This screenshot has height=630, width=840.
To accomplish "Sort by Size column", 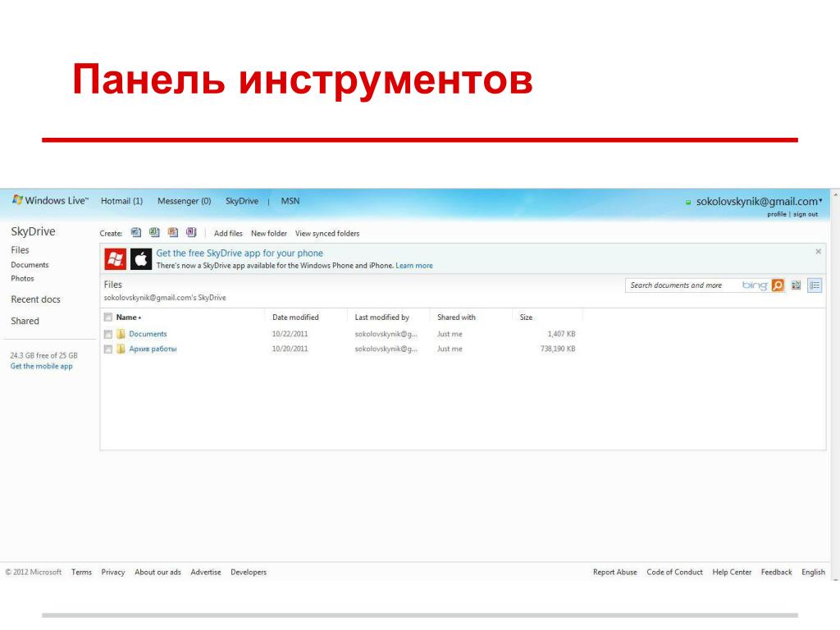I will coord(526,317).
